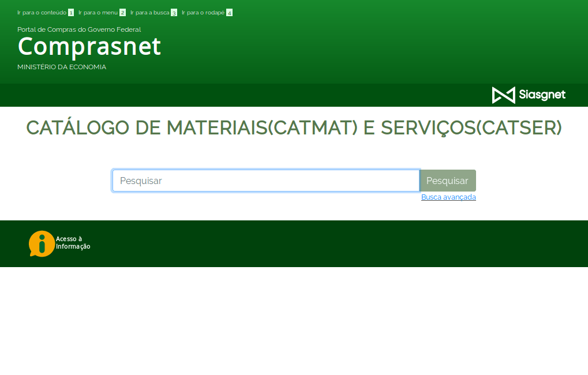Image resolution: width=588 pixels, height=375 pixels.
Task: Open the Busca avançada link
Action: click(448, 197)
